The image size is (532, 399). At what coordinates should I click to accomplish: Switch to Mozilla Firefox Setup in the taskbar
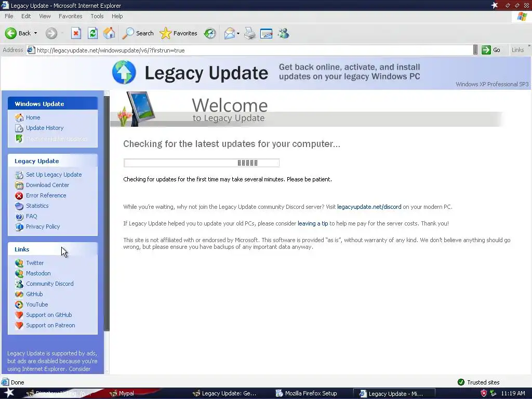(307, 393)
